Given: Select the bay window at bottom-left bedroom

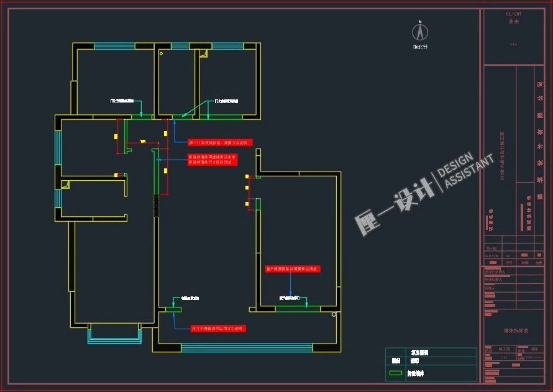Looking at the screenshot, I should 114,334.
